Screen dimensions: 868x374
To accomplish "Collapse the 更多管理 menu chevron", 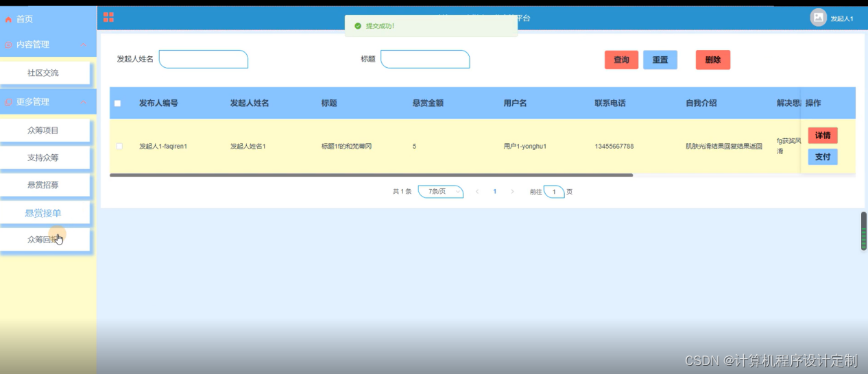I will (84, 102).
